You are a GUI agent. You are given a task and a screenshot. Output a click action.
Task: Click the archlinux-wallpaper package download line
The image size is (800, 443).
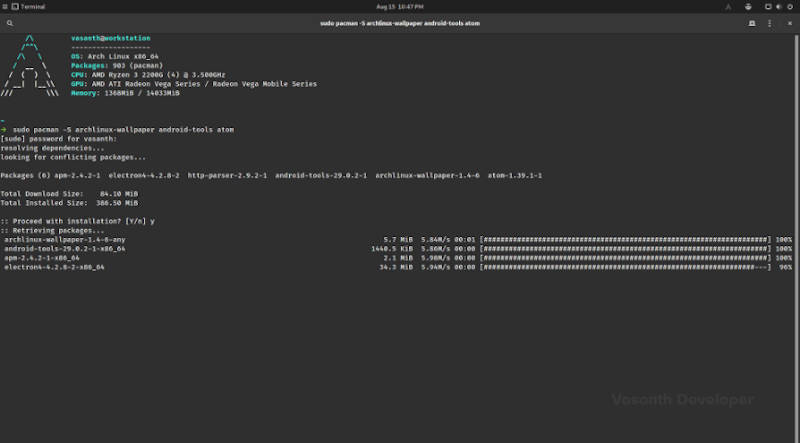pyautogui.click(x=398, y=239)
